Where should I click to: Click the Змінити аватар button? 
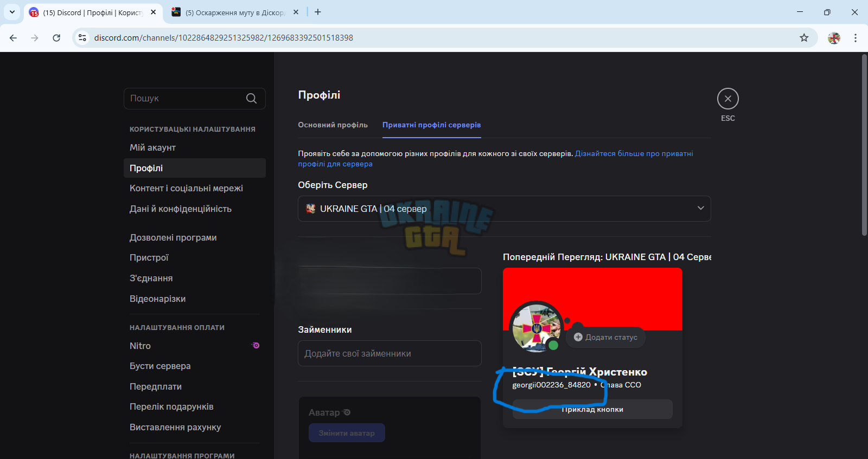(347, 433)
